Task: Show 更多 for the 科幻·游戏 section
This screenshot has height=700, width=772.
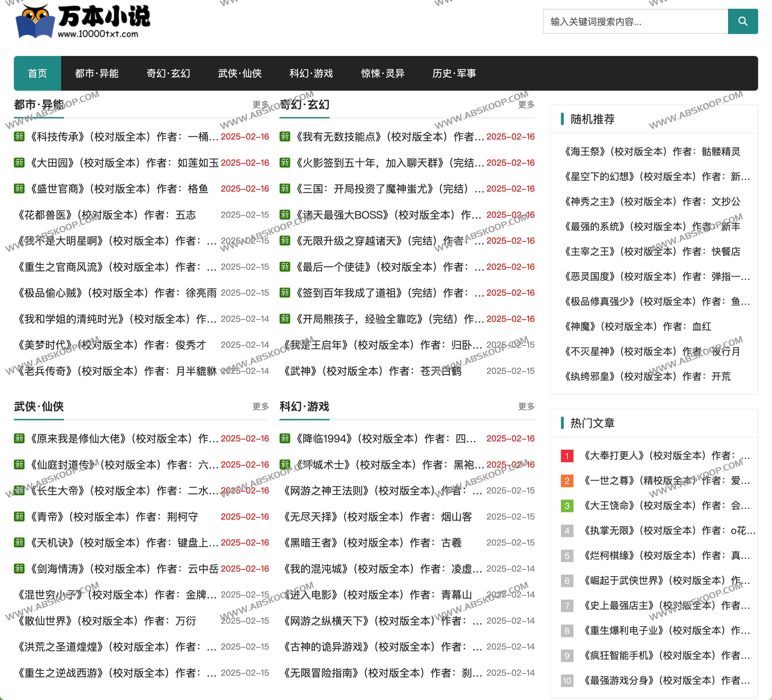Action: click(x=526, y=406)
